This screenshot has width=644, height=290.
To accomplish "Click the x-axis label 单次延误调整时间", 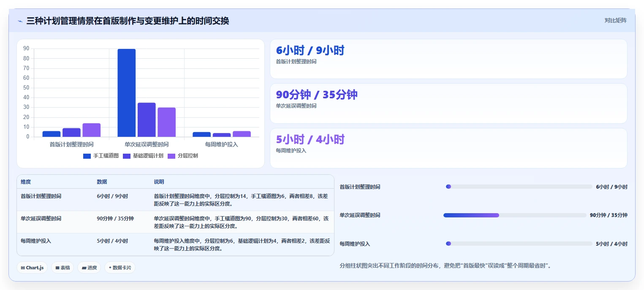I will coord(147,144).
